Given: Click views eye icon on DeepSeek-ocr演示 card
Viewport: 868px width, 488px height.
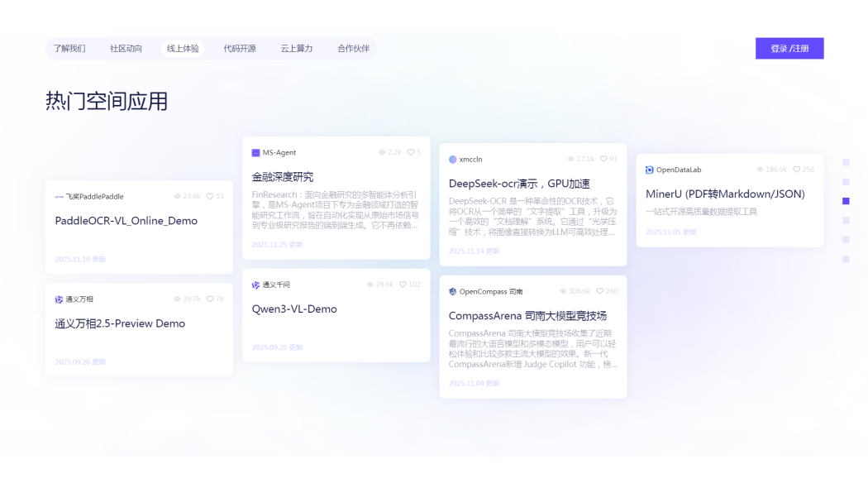Looking at the screenshot, I should pyautogui.click(x=570, y=159).
